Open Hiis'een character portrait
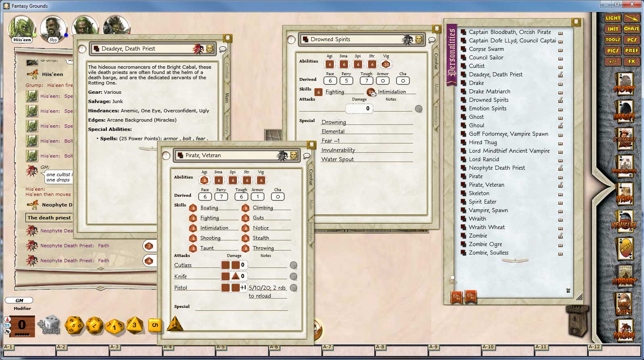The height and width of the screenshot is (360, 644). tap(22, 28)
